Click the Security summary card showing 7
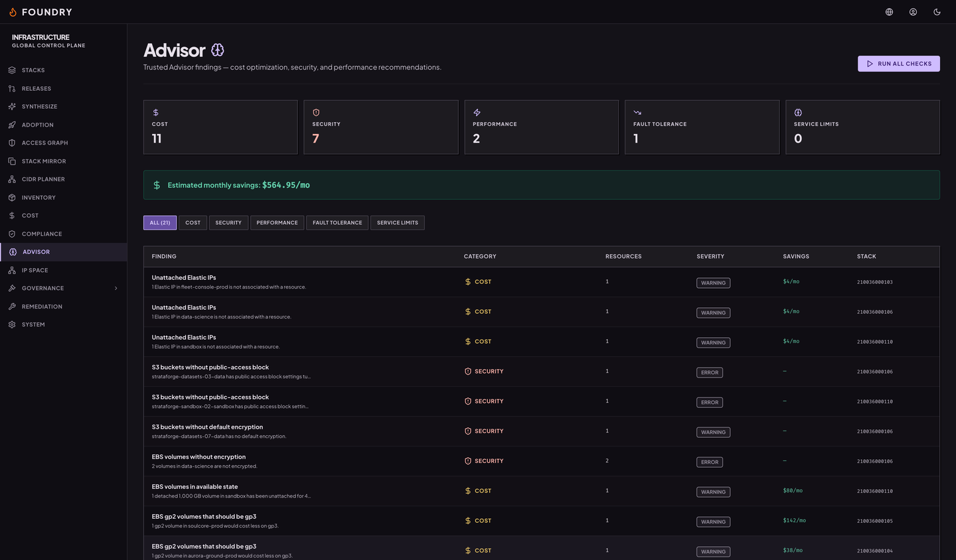The width and height of the screenshot is (956, 560). (x=381, y=127)
